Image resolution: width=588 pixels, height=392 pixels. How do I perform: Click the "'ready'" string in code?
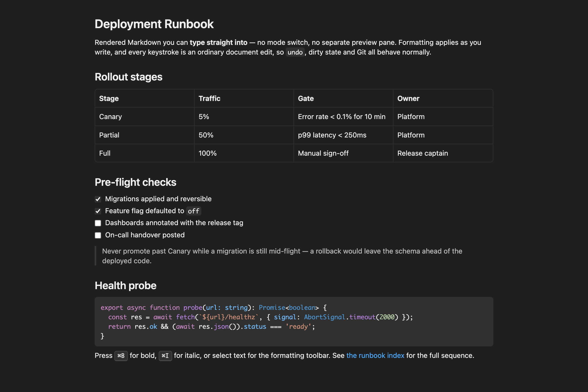298,327
